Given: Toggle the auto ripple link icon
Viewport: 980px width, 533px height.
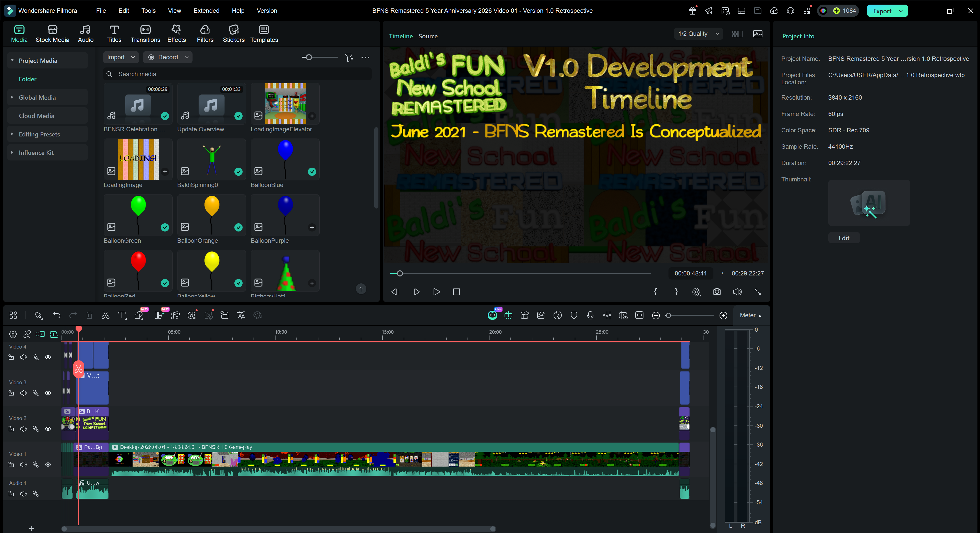Looking at the screenshot, I should click(x=40, y=334).
